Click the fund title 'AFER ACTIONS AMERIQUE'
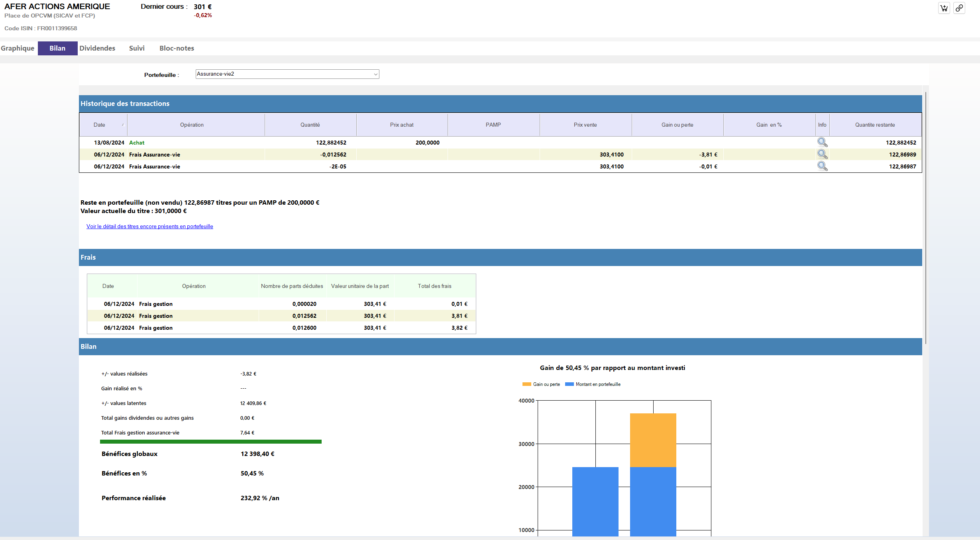Screen dimensions: 980x540 57,6
